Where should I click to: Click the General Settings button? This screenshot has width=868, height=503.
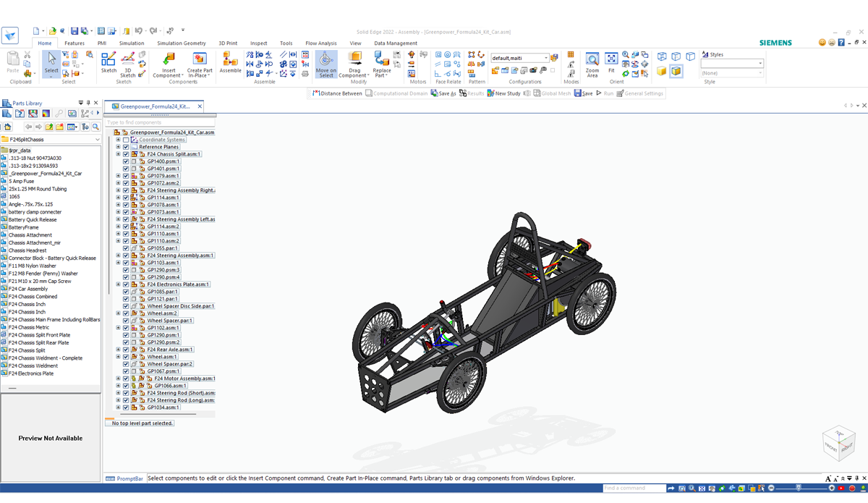tap(640, 93)
